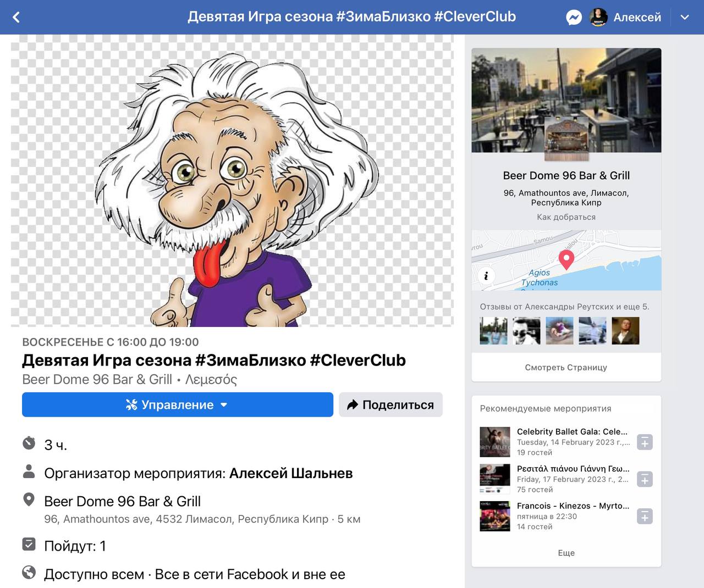Go back using the top-left arrow
This screenshot has width=704, height=588.
(16, 17)
